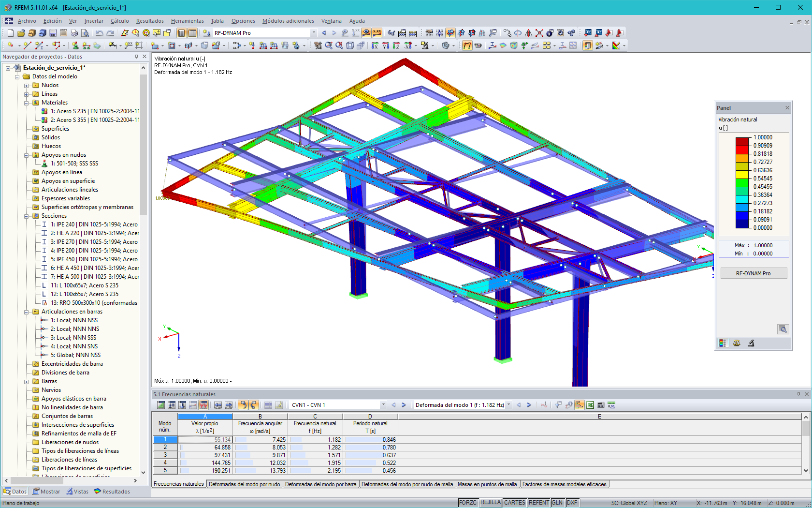
Task: Toggle the REJILLA status bar option
Action: [490, 503]
